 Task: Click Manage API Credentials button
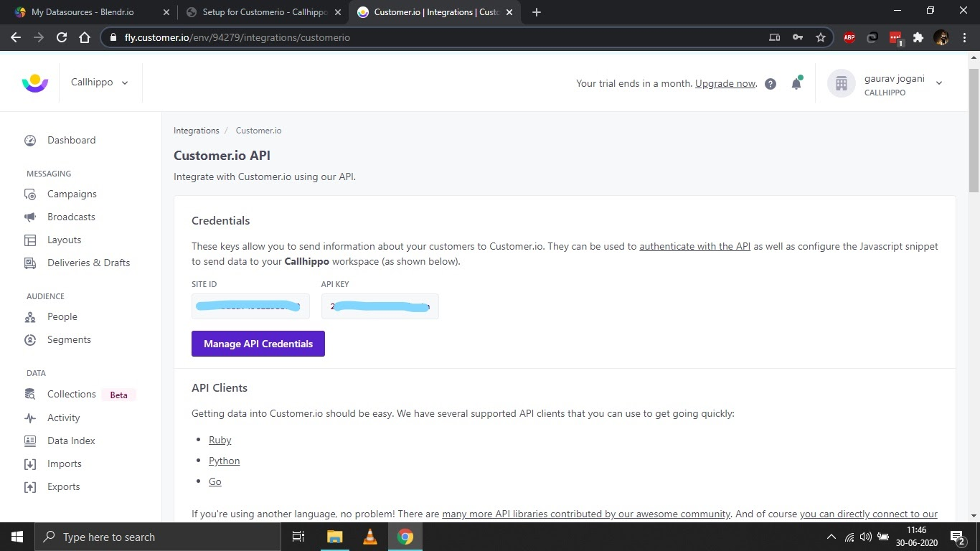click(x=258, y=344)
